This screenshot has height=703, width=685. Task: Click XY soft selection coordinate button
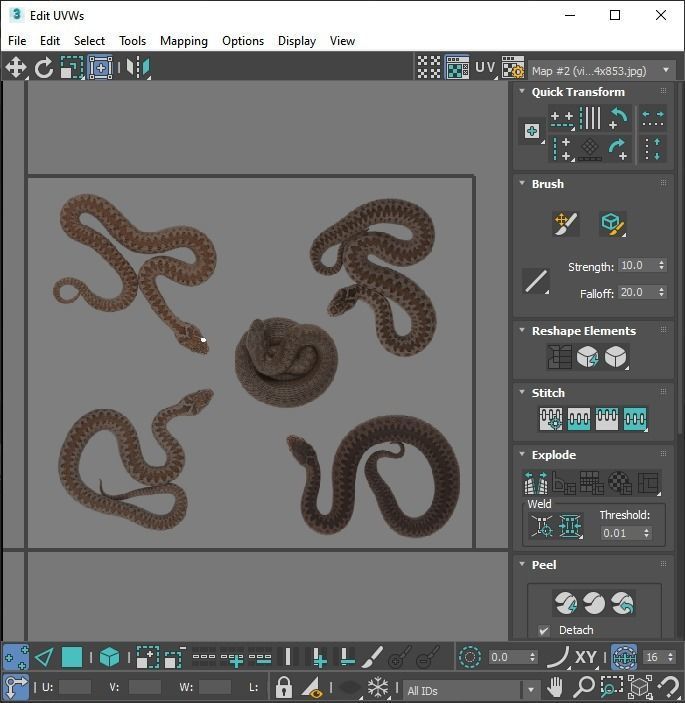[x=585, y=657]
